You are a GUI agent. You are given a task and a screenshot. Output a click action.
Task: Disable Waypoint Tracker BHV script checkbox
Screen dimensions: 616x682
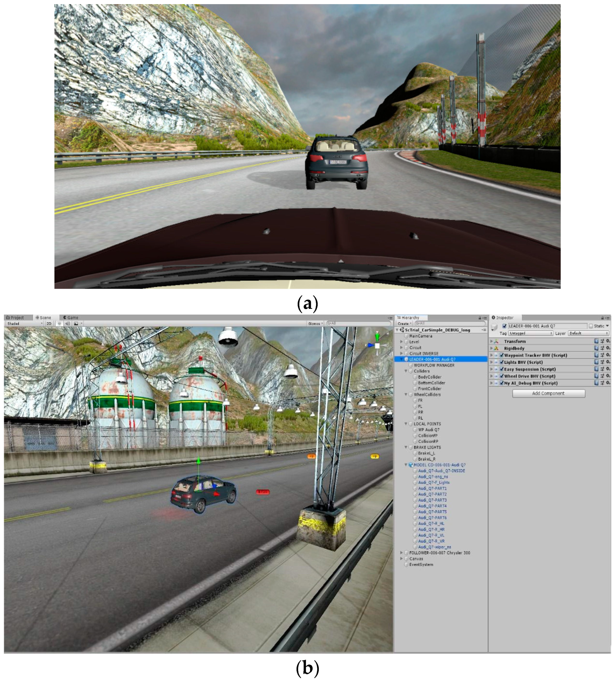click(501, 355)
